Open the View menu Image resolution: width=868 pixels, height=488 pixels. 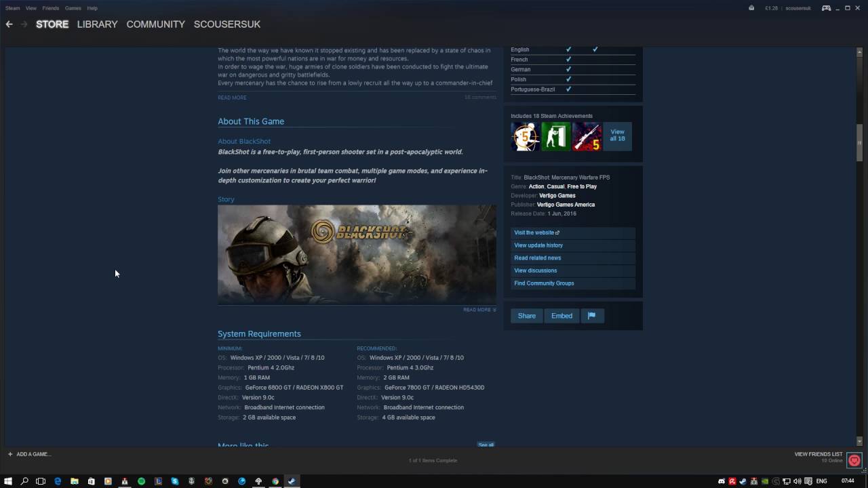31,8
